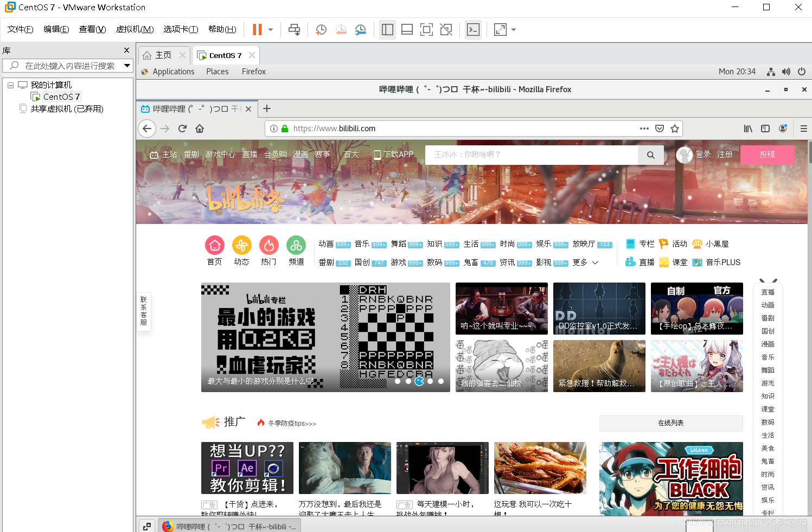The width and height of the screenshot is (812, 532).
Task: Open Firefox page actions menu
Action: 644,129
